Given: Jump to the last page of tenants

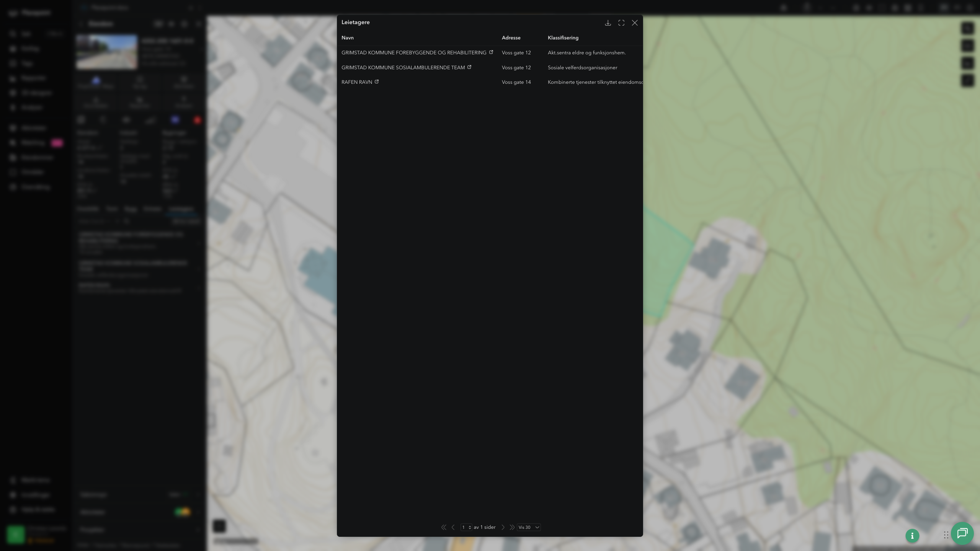Looking at the screenshot, I should 512,527.
